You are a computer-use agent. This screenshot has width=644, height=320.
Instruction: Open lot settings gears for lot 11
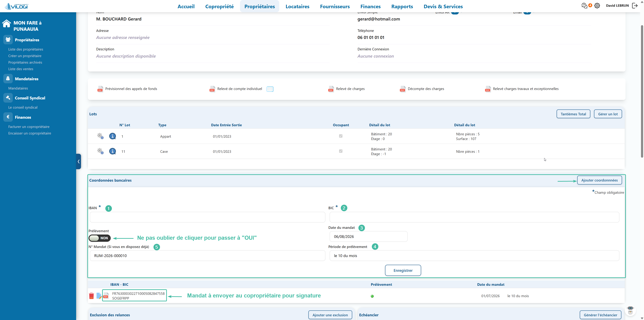pyautogui.click(x=100, y=151)
